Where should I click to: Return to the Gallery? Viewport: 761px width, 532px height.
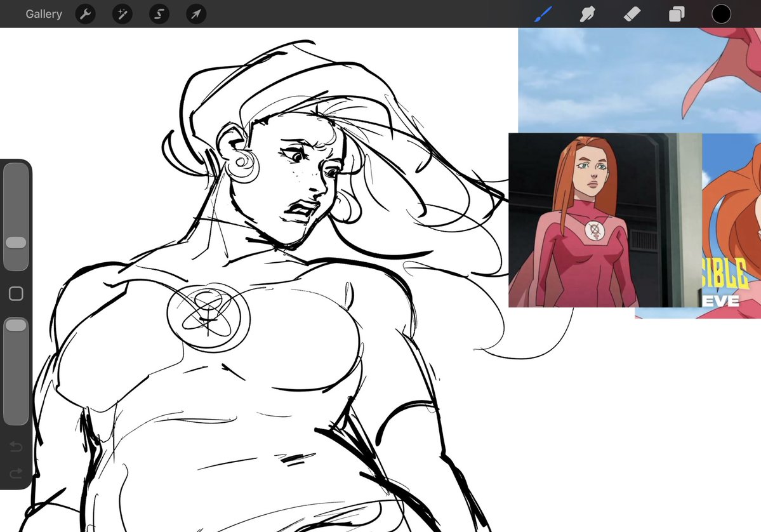(43, 13)
